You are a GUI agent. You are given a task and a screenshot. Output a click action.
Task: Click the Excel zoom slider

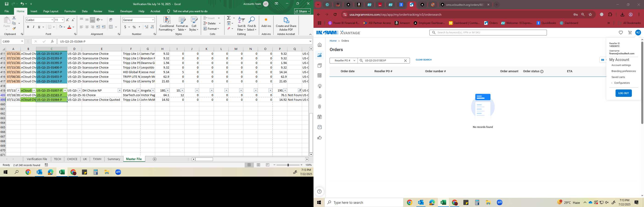click(x=288, y=165)
